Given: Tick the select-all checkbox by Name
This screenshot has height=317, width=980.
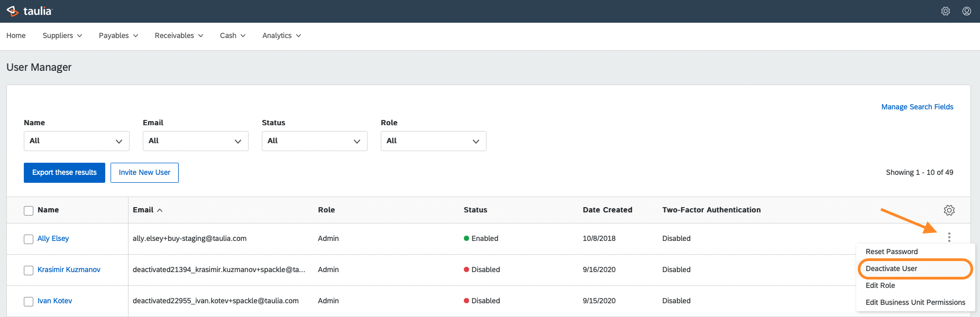Looking at the screenshot, I should (29, 211).
